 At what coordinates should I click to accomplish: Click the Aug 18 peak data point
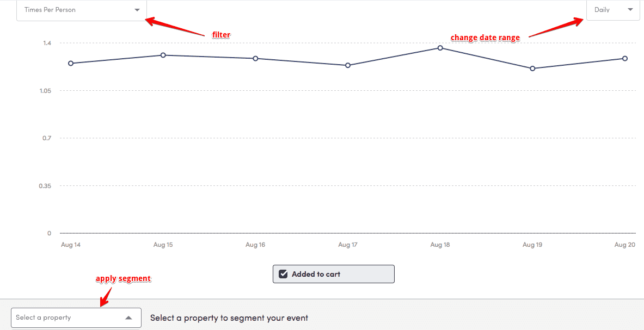440,48
